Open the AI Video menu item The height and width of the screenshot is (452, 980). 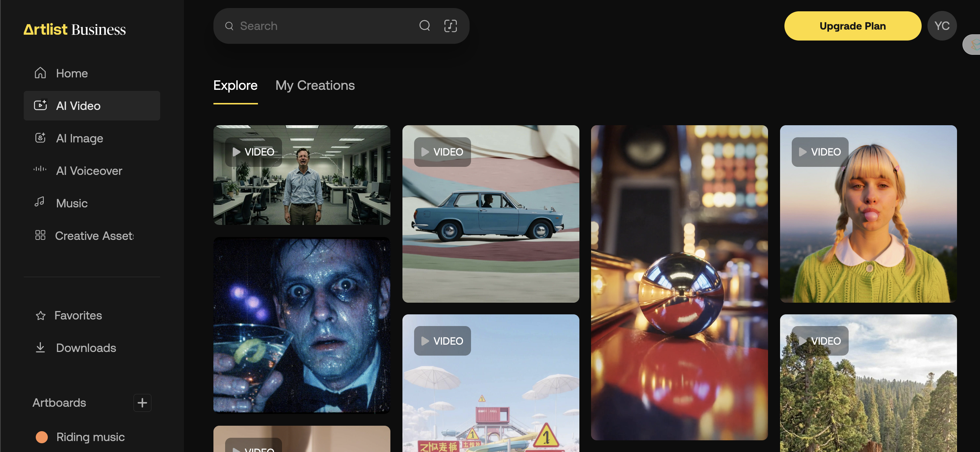pos(92,106)
